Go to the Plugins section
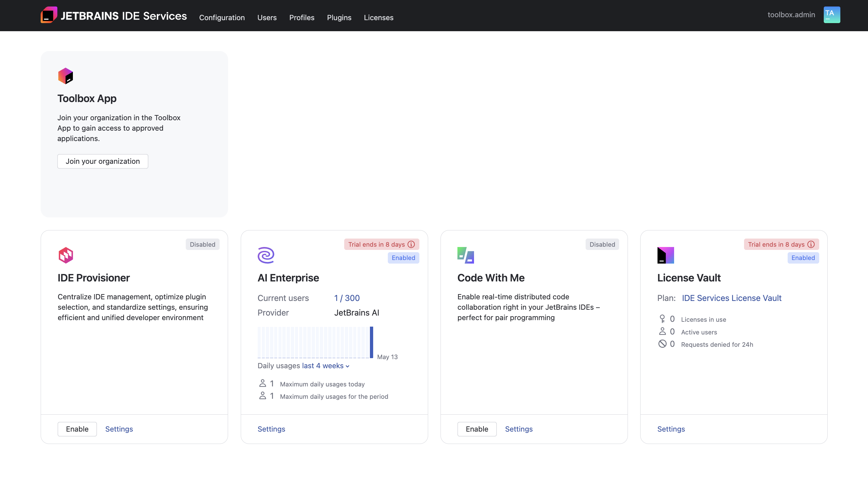 pyautogui.click(x=339, y=18)
